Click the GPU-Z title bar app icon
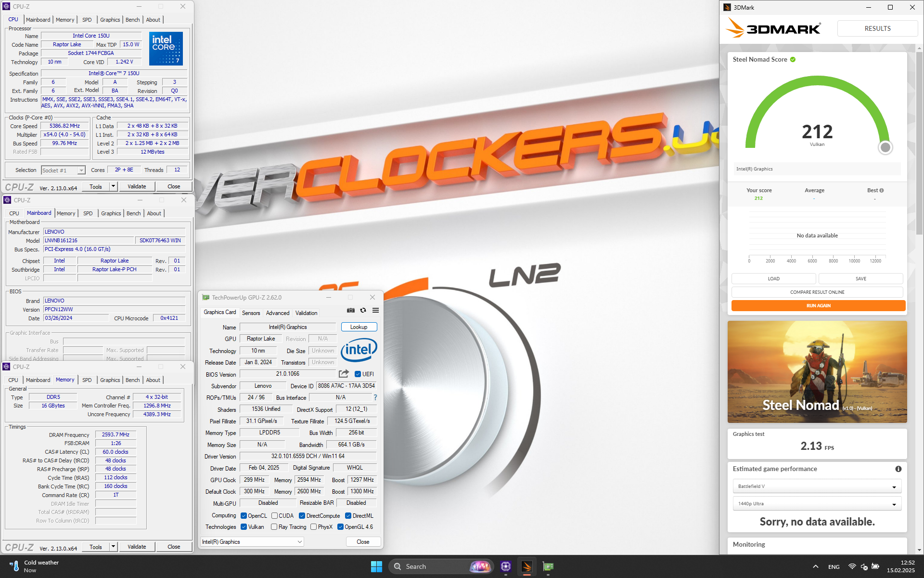Image resolution: width=924 pixels, height=578 pixels. [x=206, y=298]
